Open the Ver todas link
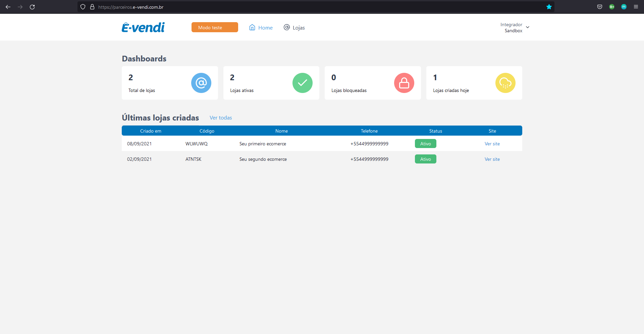The width and height of the screenshot is (644, 334). (x=221, y=118)
